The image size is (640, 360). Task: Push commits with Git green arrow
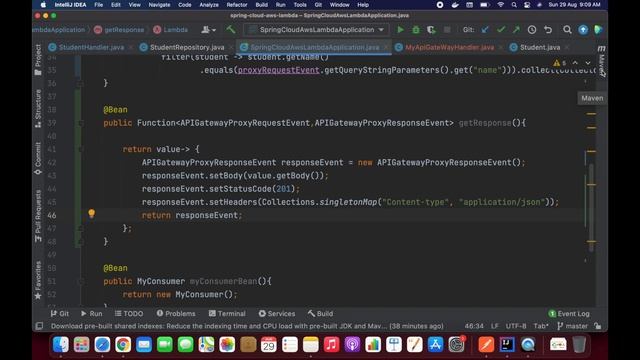516,30
